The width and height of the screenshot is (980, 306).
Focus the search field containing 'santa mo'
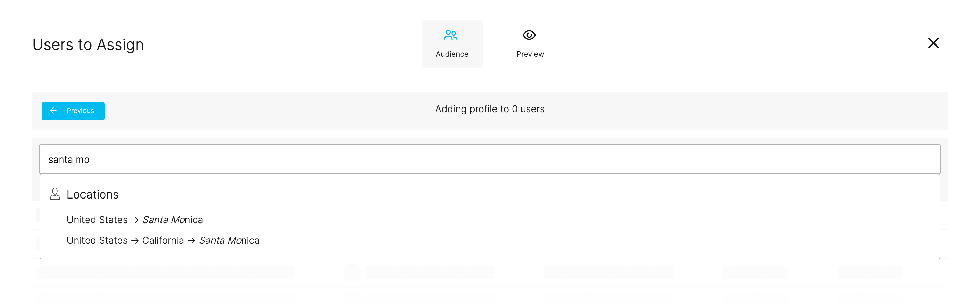(x=490, y=159)
